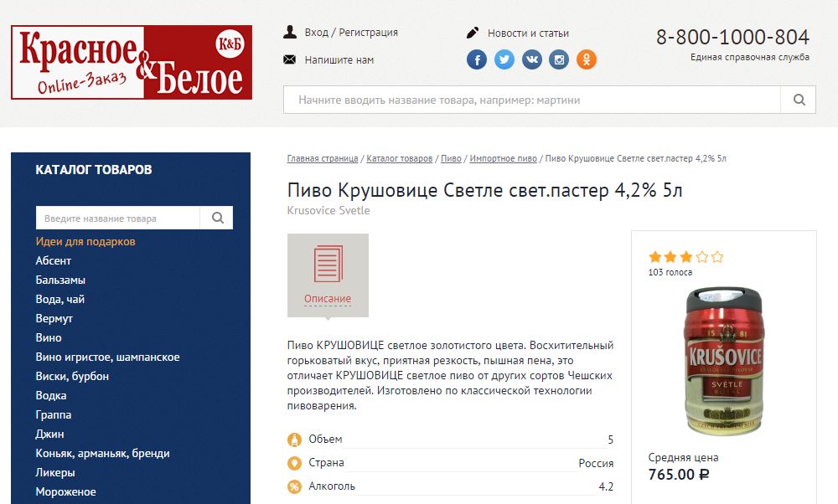Viewport: 838px width, 504px height.
Task: Click the catalog sidebar search magnifier
Action: 217,218
